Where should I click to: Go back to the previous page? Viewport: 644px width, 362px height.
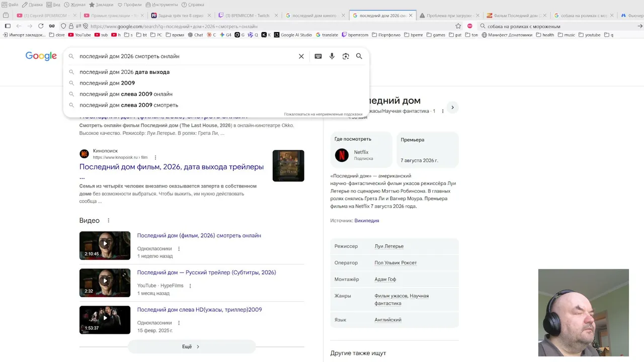pyautogui.click(x=19, y=26)
